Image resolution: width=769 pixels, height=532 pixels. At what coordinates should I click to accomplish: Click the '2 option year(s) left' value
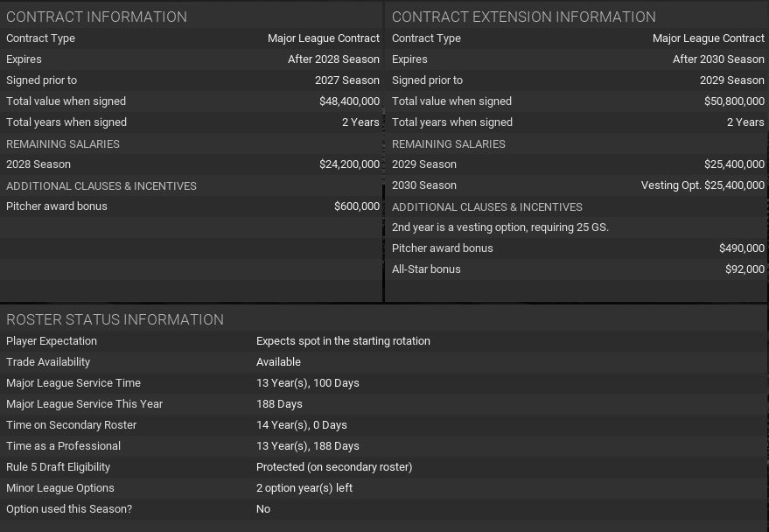pos(304,488)
